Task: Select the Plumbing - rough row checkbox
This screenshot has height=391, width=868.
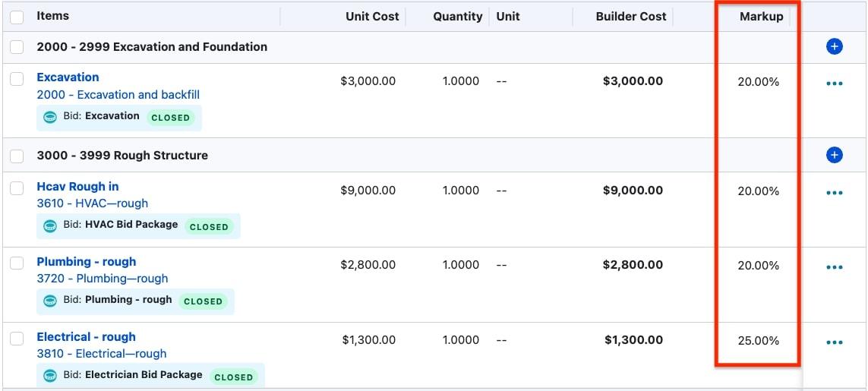Action: point(17,263)
